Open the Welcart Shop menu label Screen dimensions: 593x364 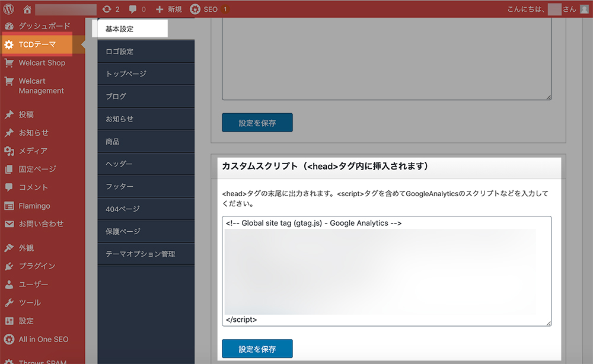point(42,63)
